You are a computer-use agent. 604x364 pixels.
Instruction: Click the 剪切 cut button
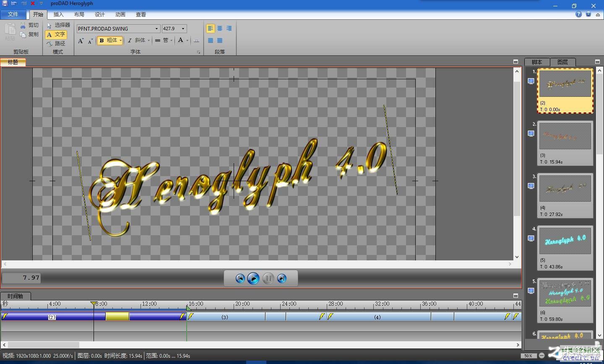(x=29, y=25)
